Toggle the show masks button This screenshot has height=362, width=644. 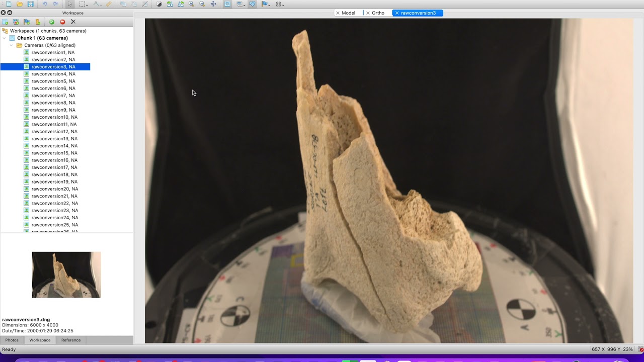[x=227, y=4]
